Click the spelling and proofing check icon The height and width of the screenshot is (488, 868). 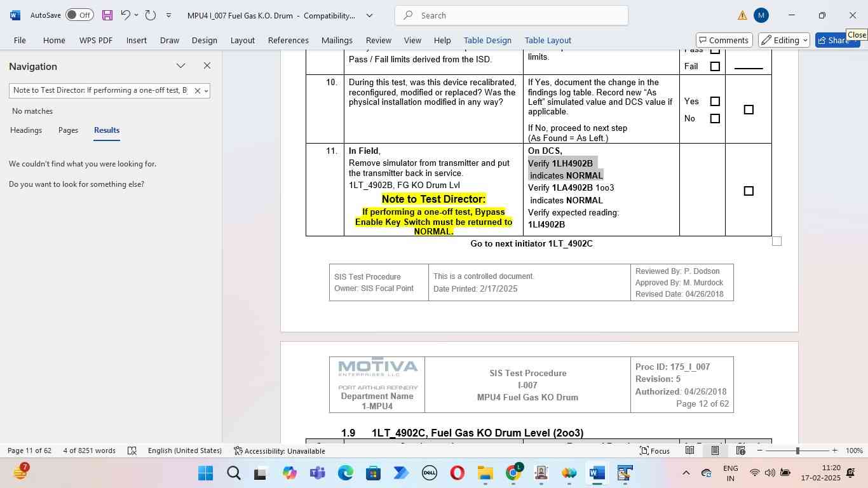(x=132, y=451)
